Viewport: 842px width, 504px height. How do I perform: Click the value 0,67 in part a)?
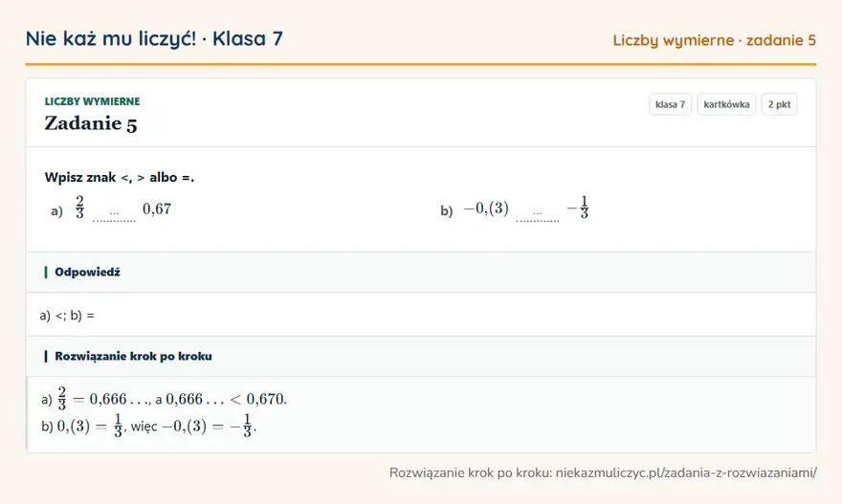[x=157, y=208]
